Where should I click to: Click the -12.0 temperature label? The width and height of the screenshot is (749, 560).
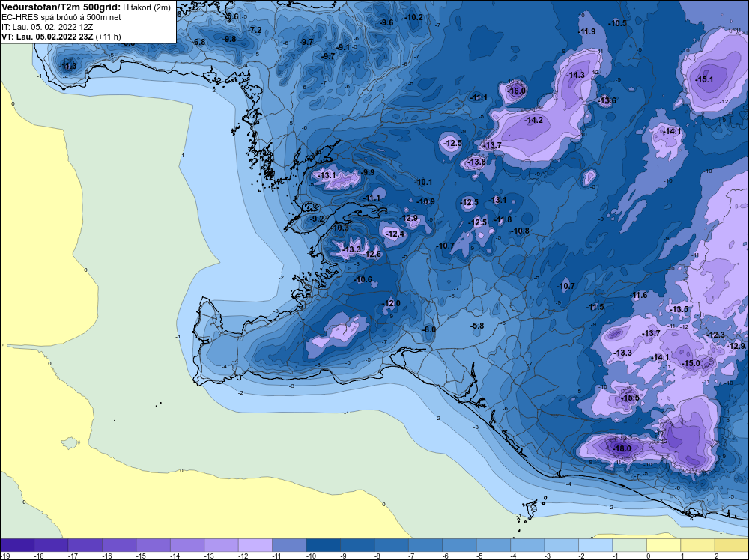point(391,304)
